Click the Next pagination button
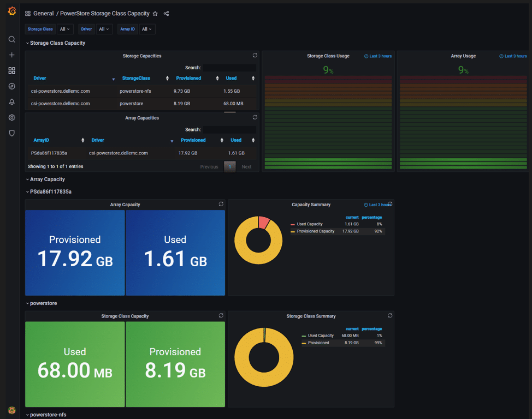The image size is (532, 419). click(x=247, y=167)
